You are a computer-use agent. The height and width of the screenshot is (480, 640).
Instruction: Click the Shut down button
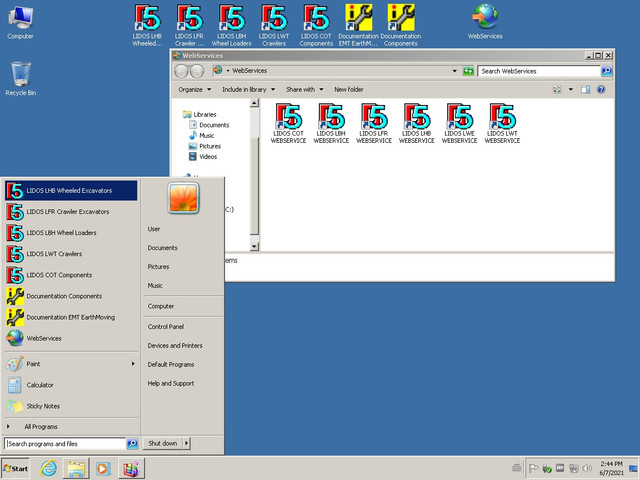click(163, 443)
